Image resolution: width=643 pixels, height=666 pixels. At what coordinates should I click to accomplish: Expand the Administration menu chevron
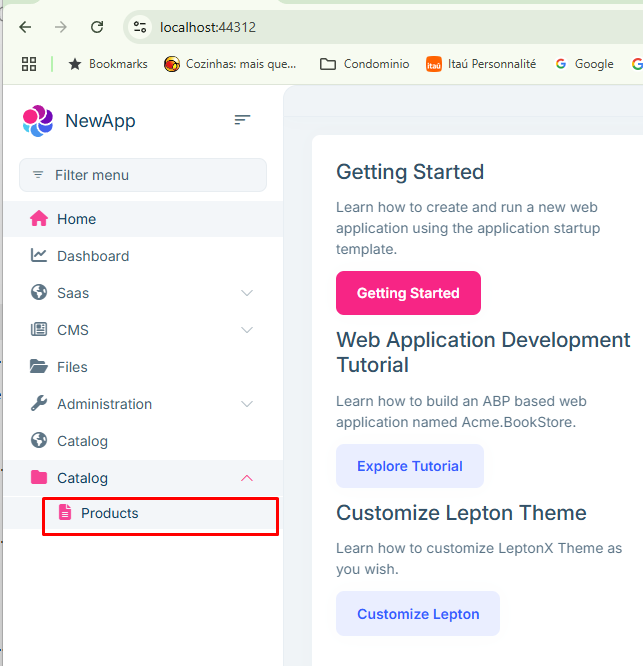(247, 404)
